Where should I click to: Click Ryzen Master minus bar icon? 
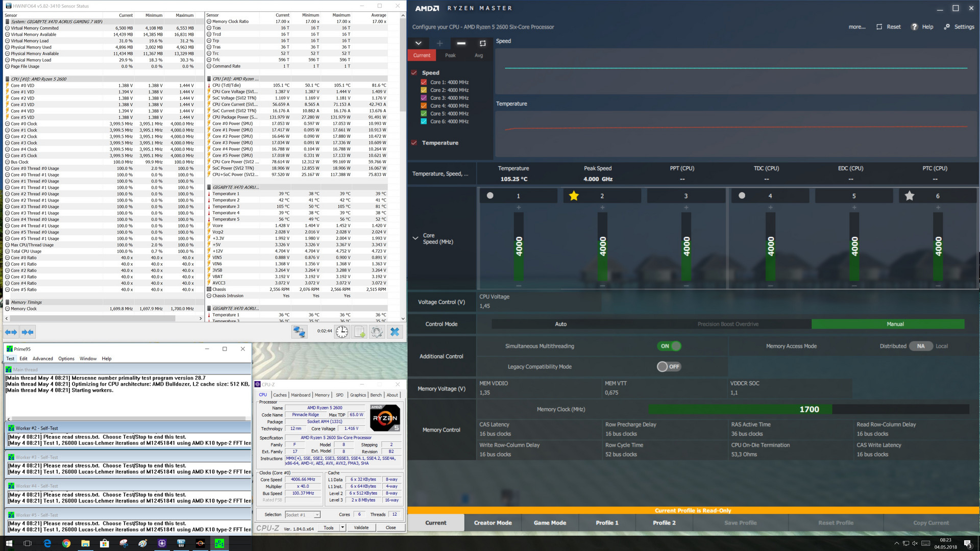point(461,43)
